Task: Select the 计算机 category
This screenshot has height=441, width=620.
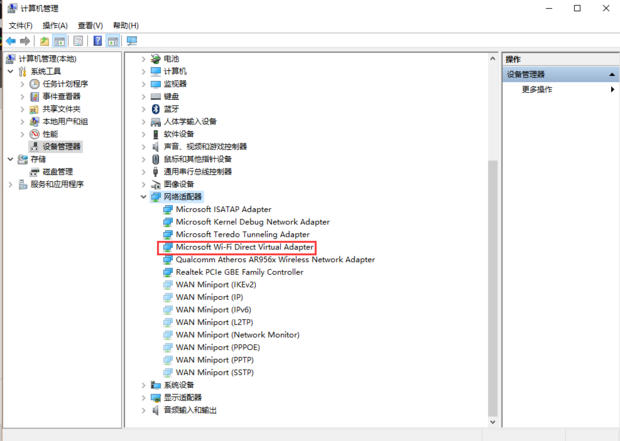Action: (x=175, y=71)
